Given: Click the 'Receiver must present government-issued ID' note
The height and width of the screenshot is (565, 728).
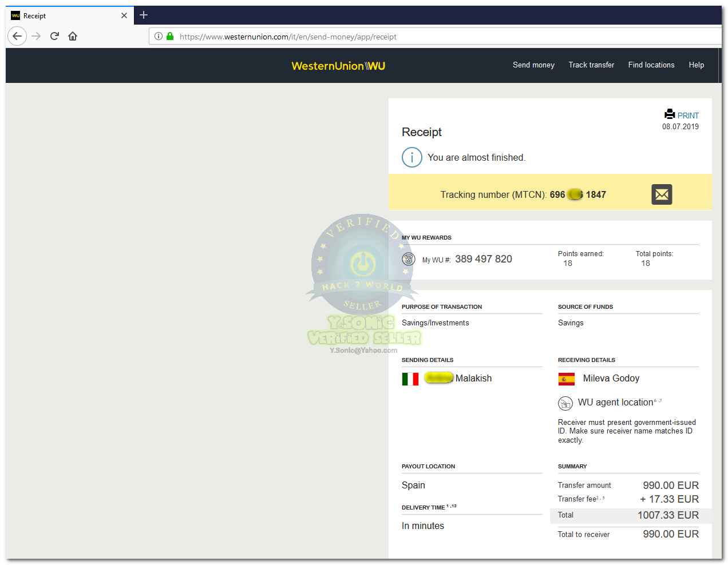Looking at the screenshot, I should click(x=627, y=431).
